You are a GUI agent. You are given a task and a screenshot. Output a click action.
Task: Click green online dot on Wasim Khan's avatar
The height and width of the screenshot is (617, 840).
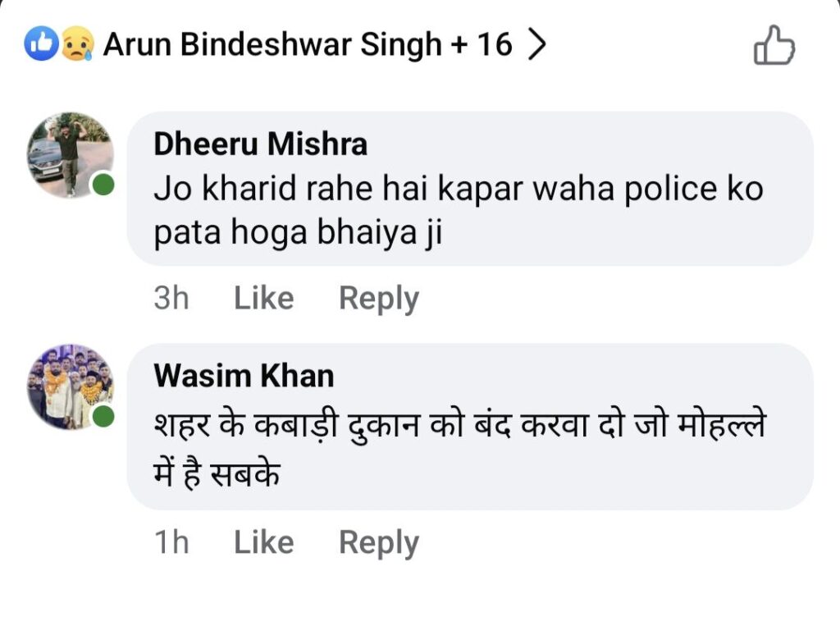tap(103, 417)
